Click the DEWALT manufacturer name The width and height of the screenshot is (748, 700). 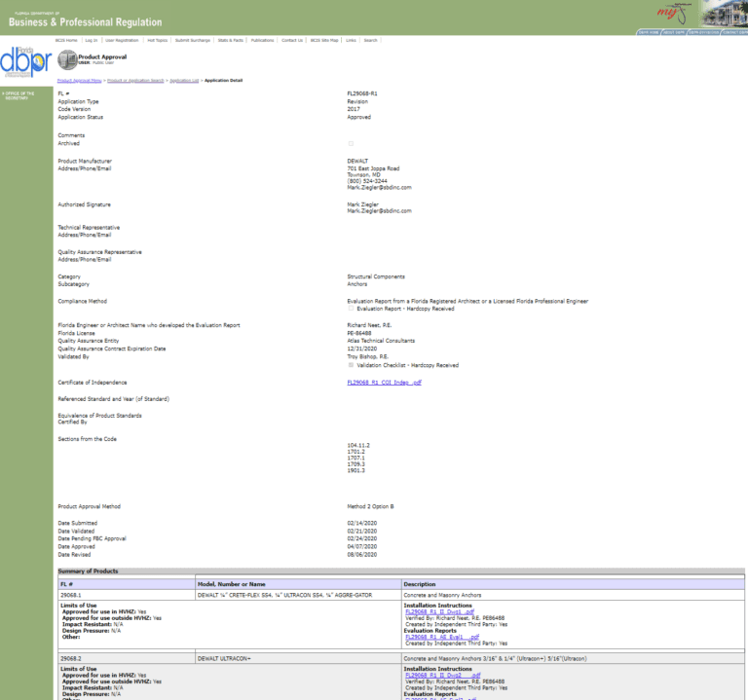coord(357,162)
